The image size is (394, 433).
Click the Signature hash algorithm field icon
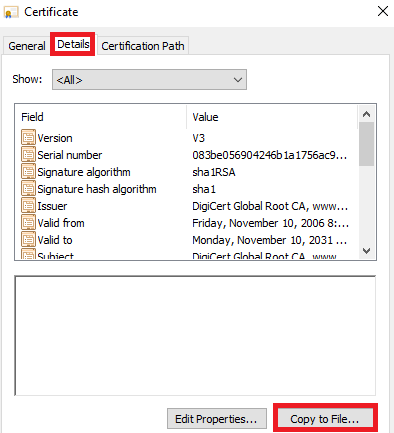28,188
